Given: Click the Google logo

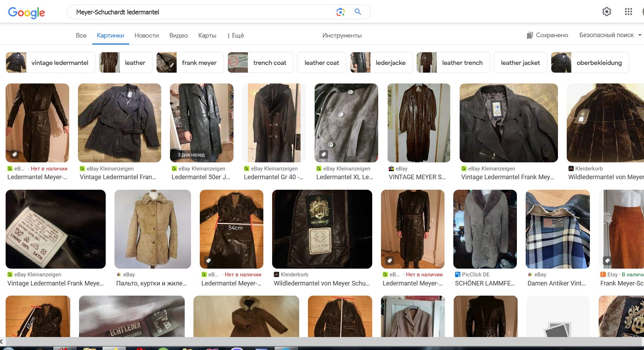Looking at the screenshot, I should point(26,13).
